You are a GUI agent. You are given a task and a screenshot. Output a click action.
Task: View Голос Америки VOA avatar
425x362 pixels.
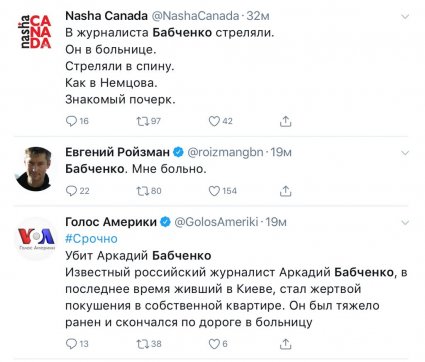click(x=36, y=238)
